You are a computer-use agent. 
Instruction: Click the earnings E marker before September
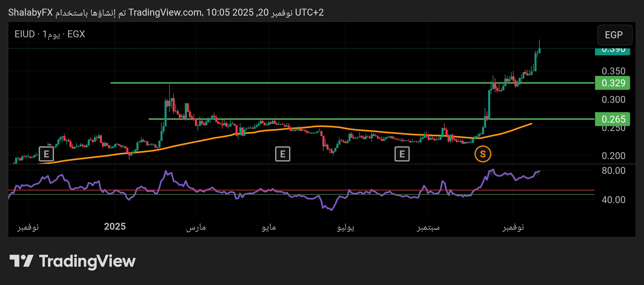click(402, 154)
